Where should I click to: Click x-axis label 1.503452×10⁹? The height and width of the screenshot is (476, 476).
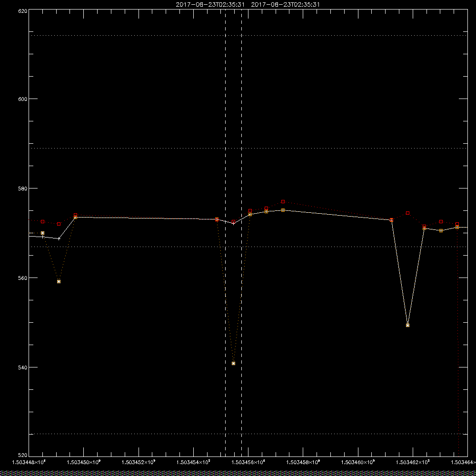click(x=139, y=462)
